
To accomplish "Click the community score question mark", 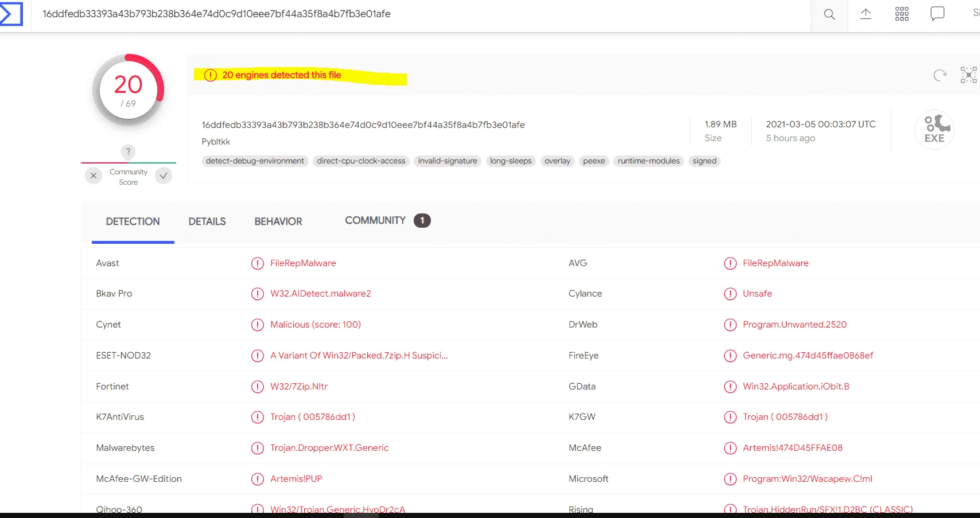I will click(128, 151).
